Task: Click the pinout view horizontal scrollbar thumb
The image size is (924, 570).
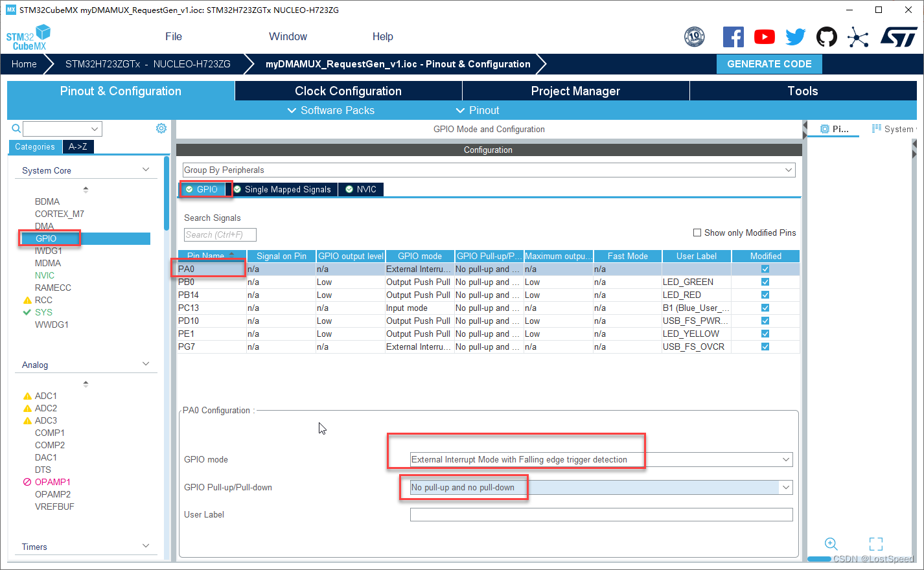Action: tap(820, 559)
